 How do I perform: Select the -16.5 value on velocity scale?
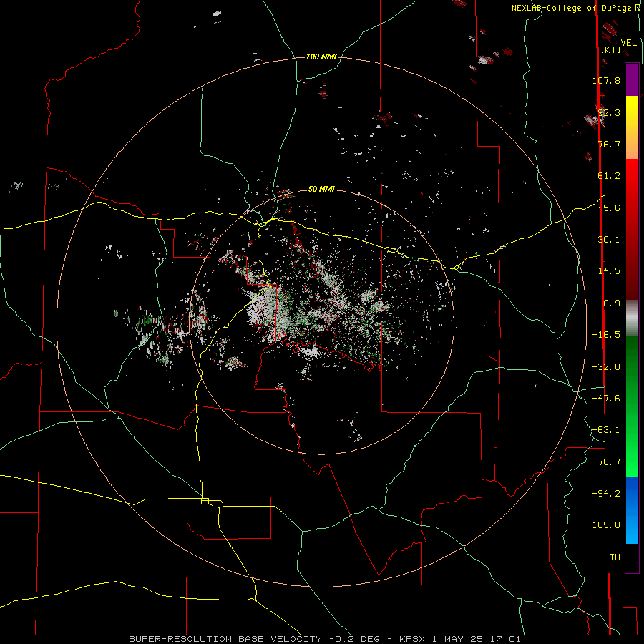(606, 335)
